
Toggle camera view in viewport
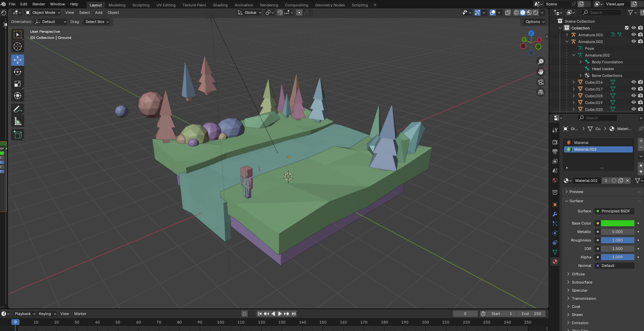coord(541,82)
